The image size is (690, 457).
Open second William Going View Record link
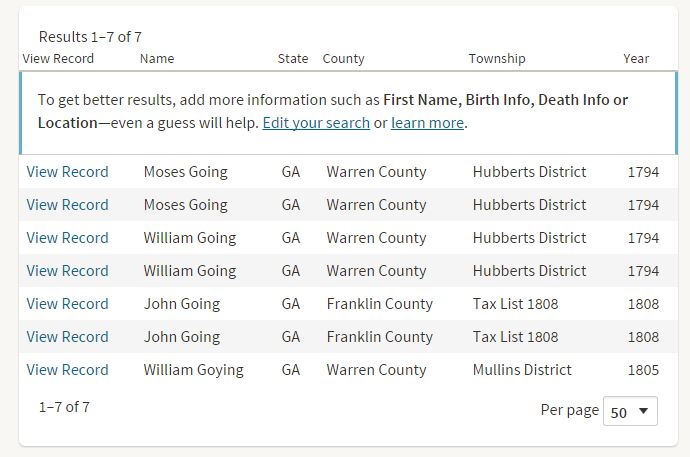pyautogui.click(x=67, y=271)
